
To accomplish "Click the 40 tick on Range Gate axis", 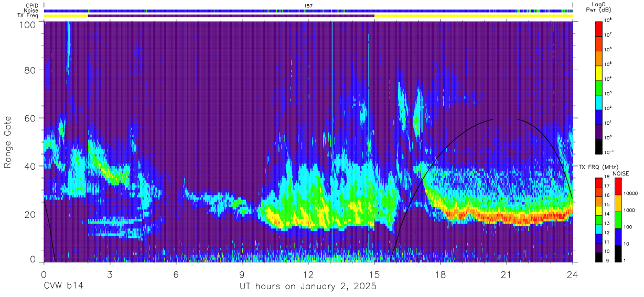I will point(30,166).
